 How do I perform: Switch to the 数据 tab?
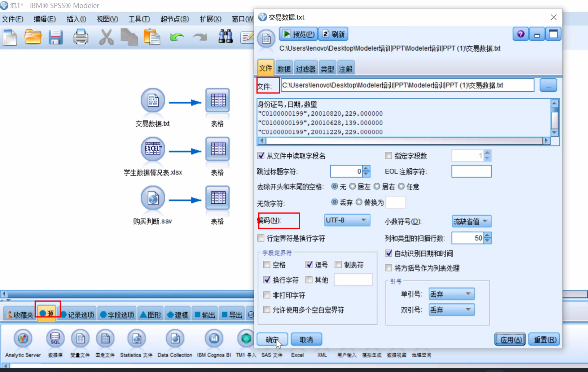click(x=284, y=69)
